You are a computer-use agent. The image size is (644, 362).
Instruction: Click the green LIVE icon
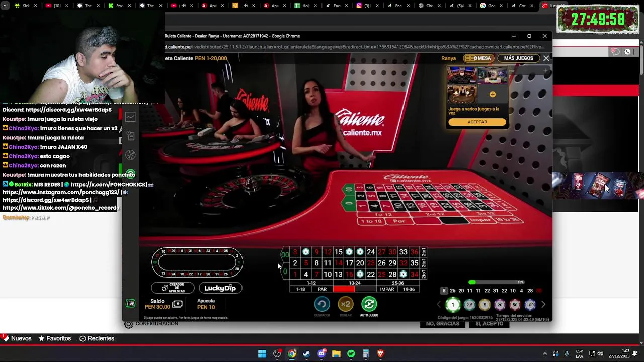130,303
